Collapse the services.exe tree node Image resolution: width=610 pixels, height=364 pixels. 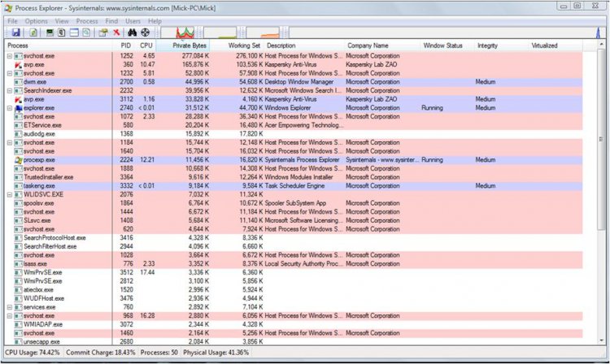coord(10,307)
